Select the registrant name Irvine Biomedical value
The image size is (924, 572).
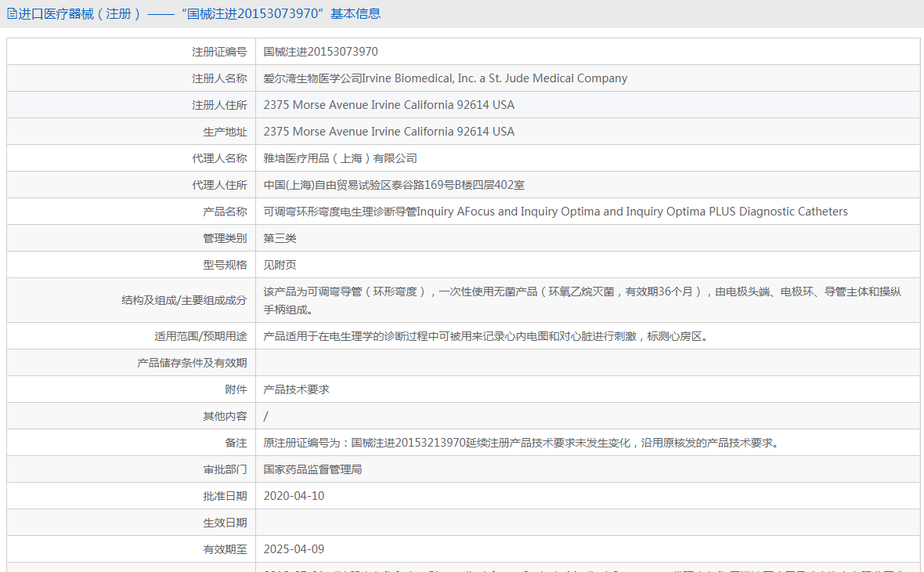445,78
